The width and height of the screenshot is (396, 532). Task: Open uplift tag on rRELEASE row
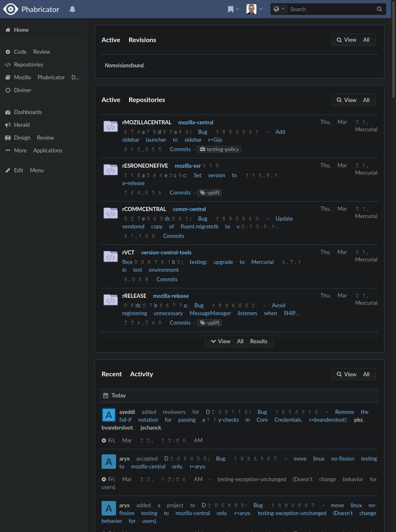pyautogui.click(x=210, y=323)
